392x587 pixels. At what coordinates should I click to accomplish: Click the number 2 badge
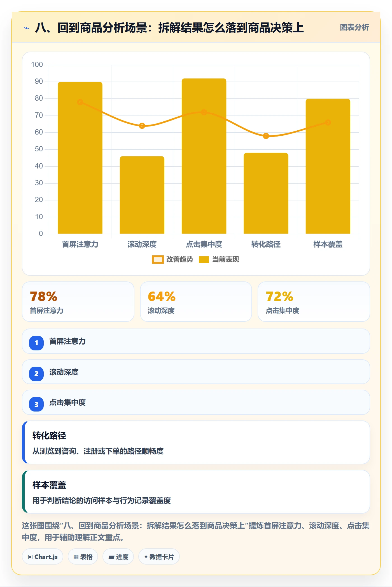coord(36,374)
